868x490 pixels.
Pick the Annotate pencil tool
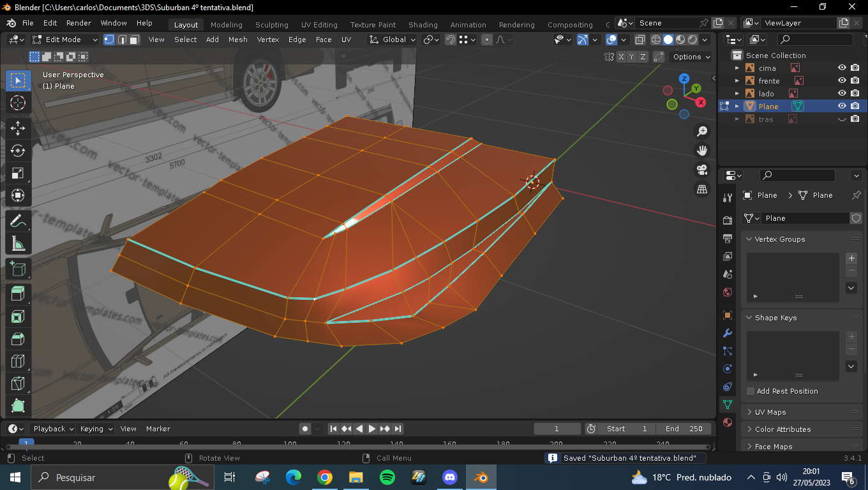tap(18, 221)
